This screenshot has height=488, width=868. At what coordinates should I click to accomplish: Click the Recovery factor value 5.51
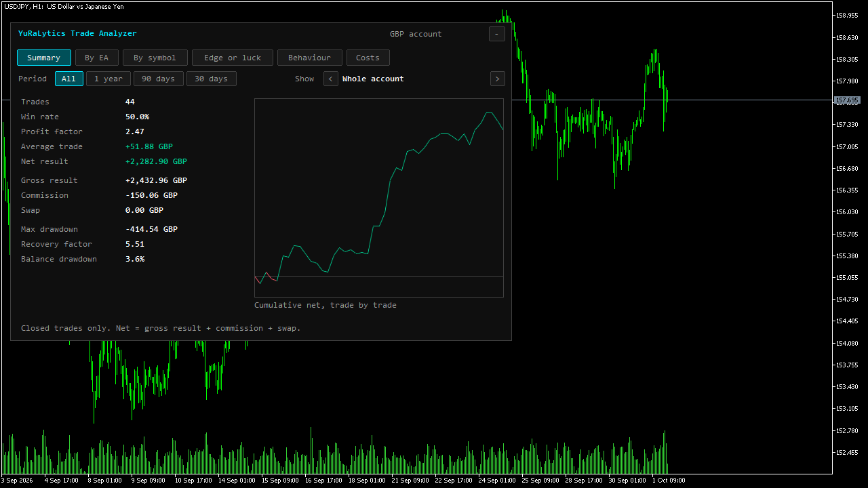[135, 244]
